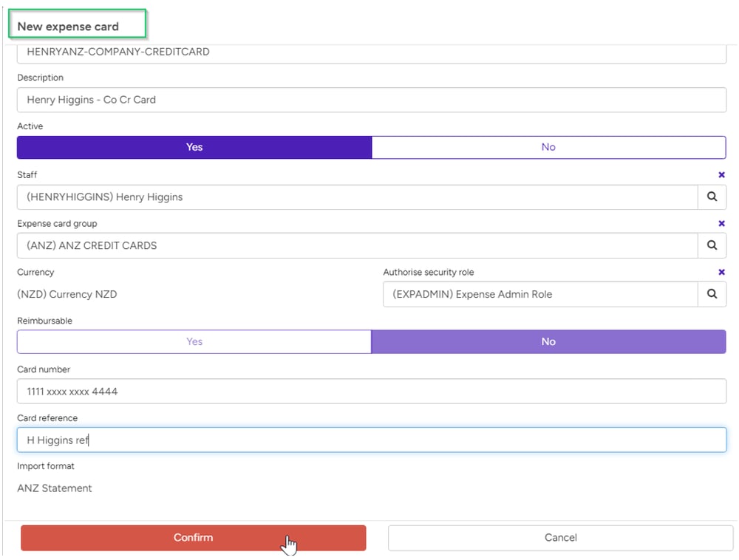Open the Expense card group search icon
The width and height of the screenshot is (739, 560).
(712, 245)
